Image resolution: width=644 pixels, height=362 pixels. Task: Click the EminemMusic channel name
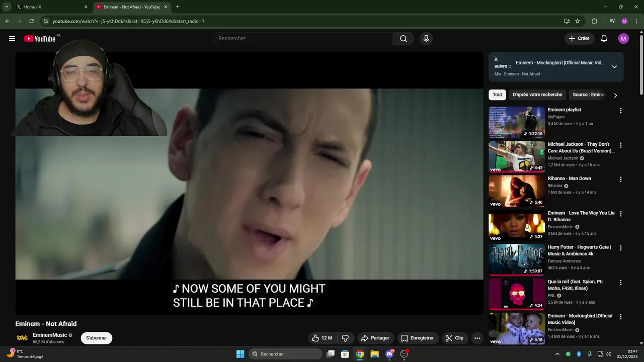click(50, 335)
